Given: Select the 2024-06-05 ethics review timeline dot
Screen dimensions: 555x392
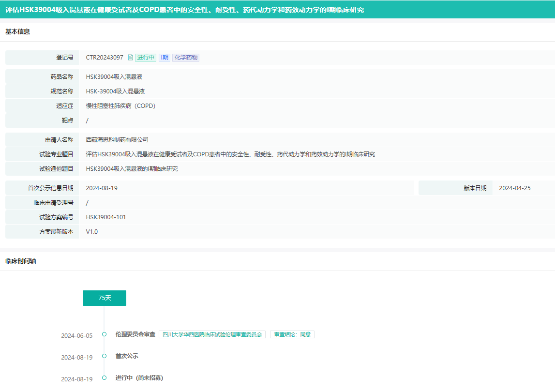Looking at the screenshot, I should (x=104, y=334).
